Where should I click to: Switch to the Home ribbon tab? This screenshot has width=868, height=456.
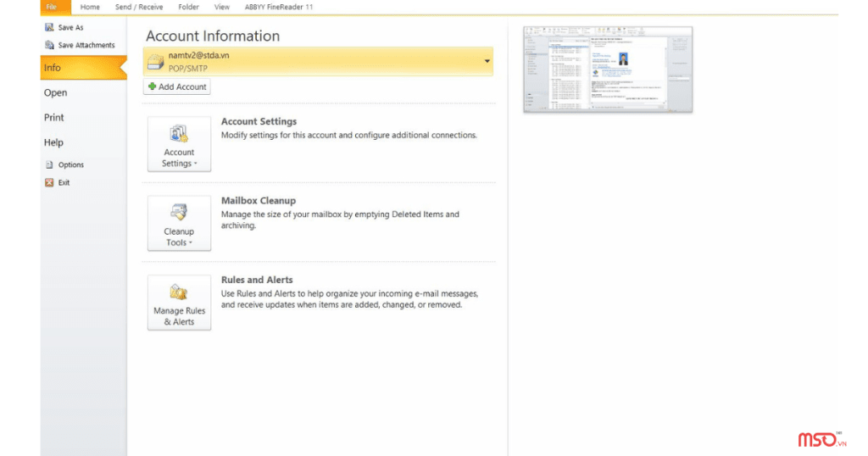pyautogui.click(x=90, y=7)
